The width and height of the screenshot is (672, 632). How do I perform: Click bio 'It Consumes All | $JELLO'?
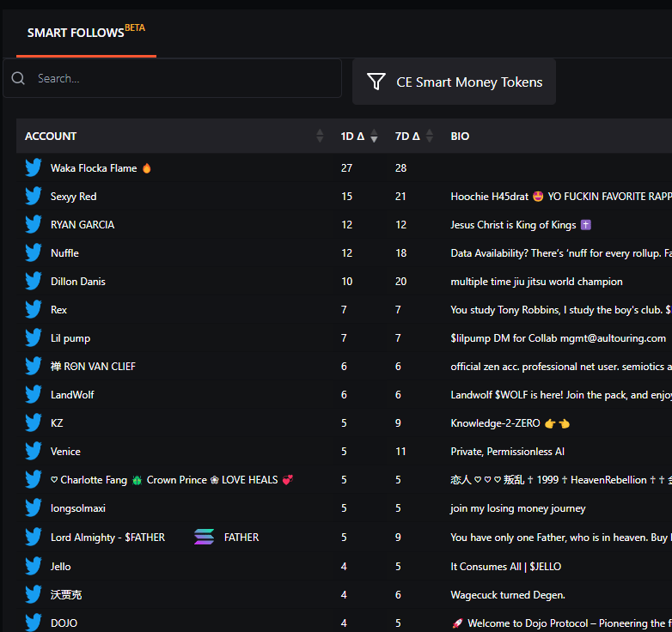click(x=505, y=566)
